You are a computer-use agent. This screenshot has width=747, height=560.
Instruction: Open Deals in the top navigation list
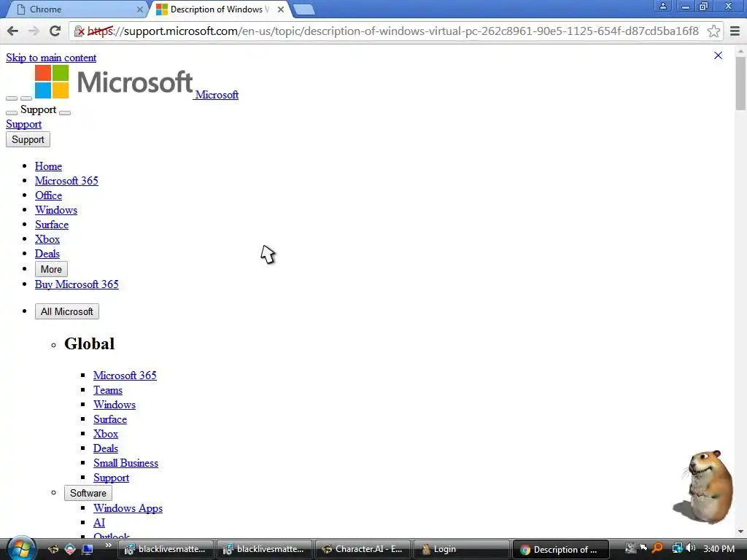47,254
